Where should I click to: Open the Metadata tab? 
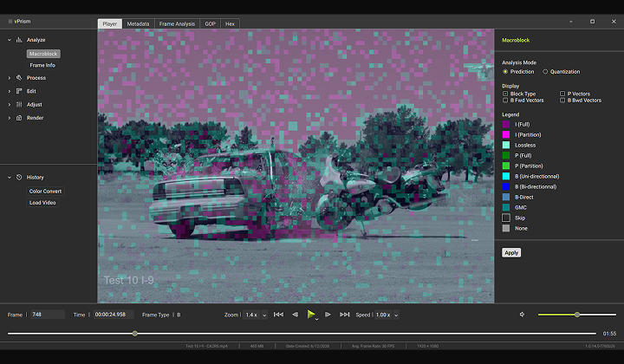[138, 24]
